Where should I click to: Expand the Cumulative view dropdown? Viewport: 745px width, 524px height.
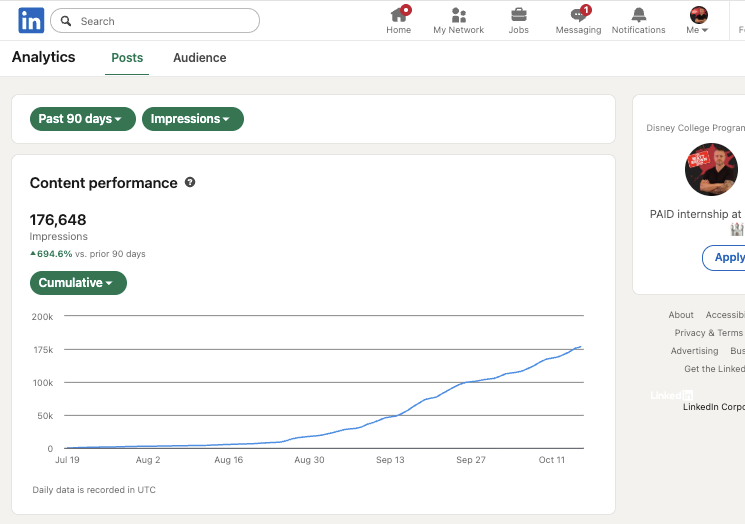78,283
